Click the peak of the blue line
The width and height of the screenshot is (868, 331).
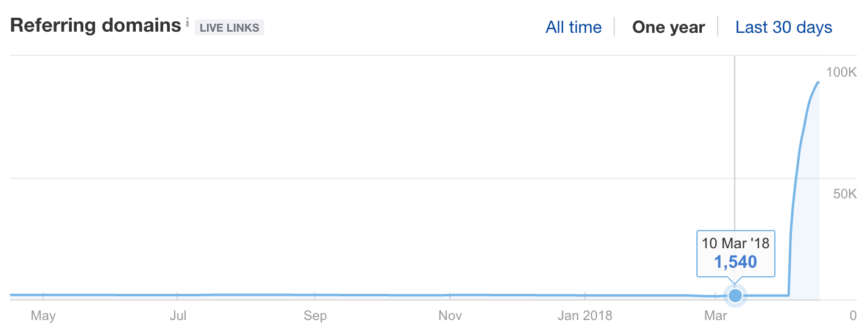[819, 82]
